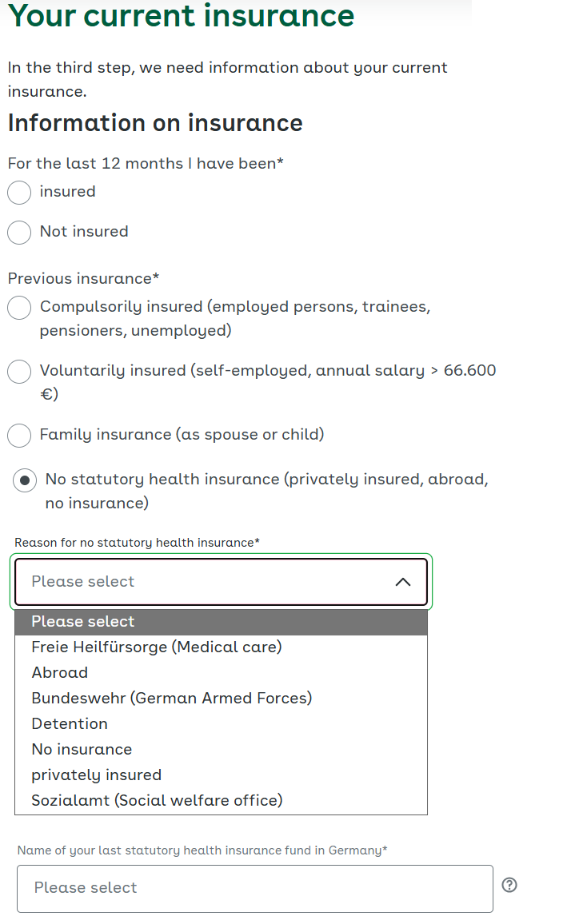Choose 'Freie Heilfürsorge (Medical care)' option
Image resolution: width=571 pixels, height=924 pixels.
[222, 647]
